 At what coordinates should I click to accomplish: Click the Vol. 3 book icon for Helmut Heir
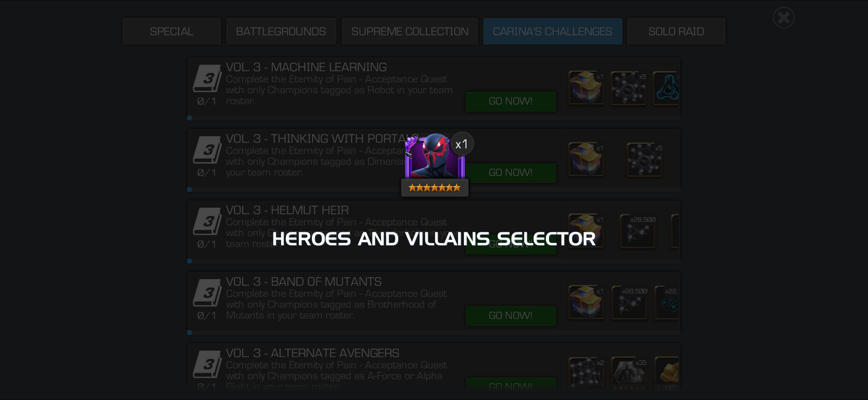207,221
